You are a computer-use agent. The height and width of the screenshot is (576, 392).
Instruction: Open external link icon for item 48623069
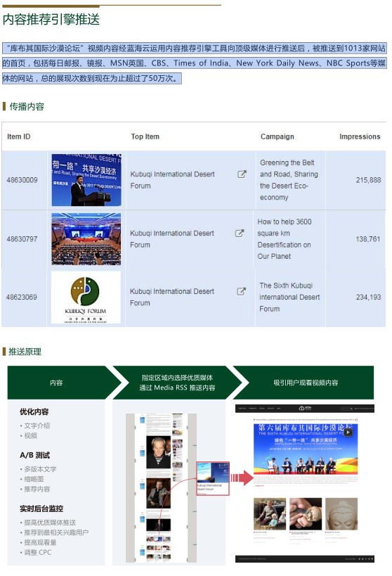point(241,291)
